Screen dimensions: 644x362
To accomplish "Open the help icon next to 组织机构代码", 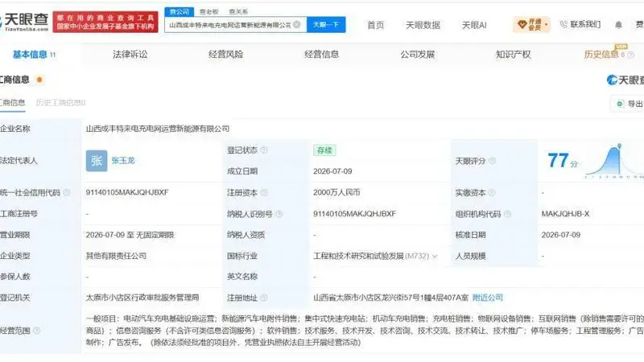I will 507,214.
